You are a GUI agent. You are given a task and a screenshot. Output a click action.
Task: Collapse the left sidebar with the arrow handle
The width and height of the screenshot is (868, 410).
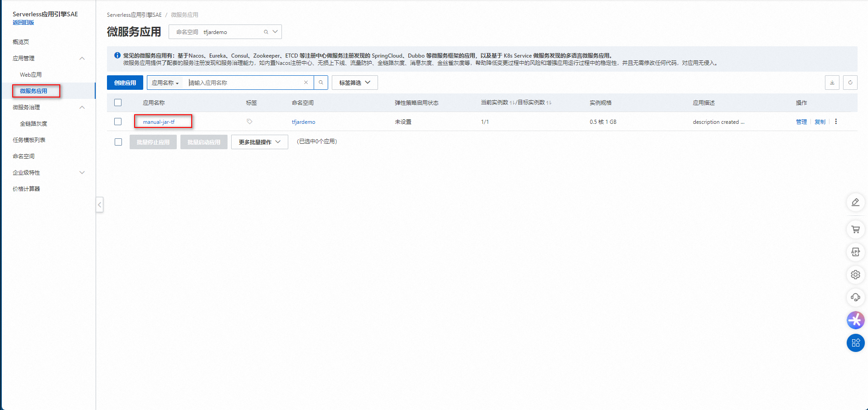100,205
